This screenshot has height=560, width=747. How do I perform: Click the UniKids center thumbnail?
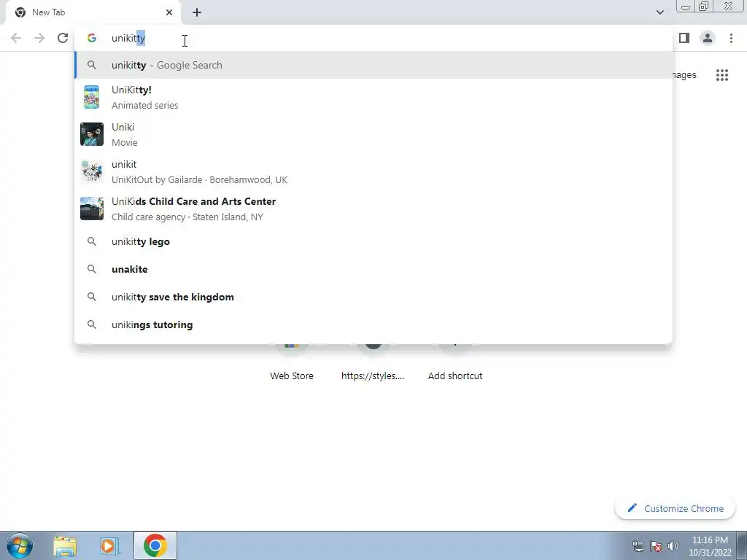pyautogui.click(x=92, y=209)
